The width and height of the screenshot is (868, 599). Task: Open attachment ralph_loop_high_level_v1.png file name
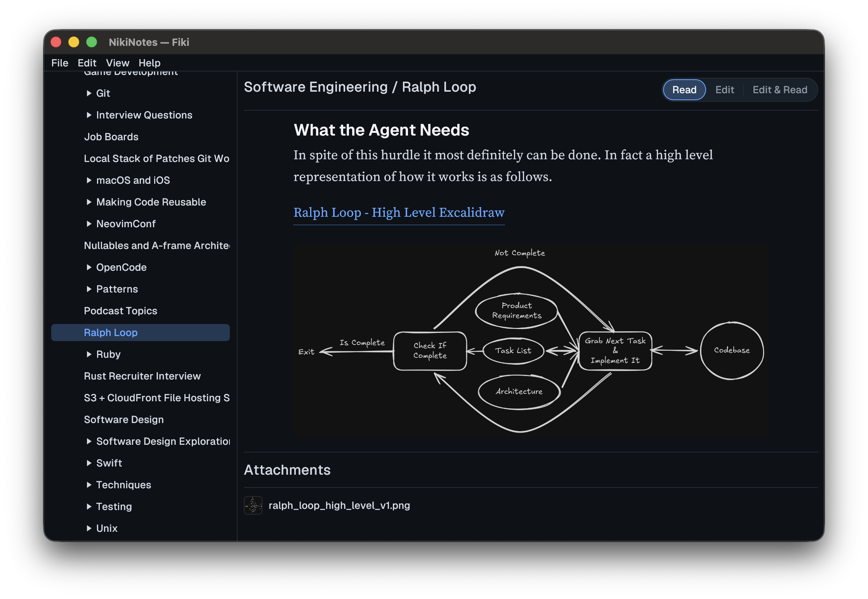click(339, 505)
